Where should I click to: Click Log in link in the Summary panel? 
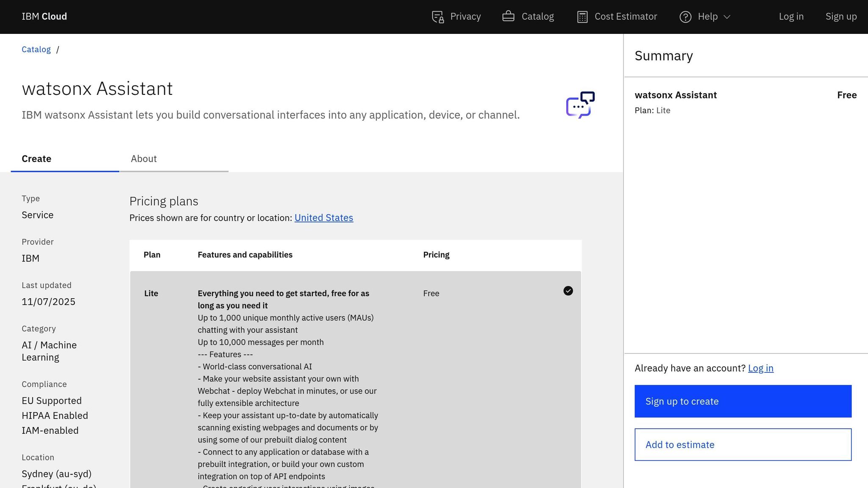point(761,368)
